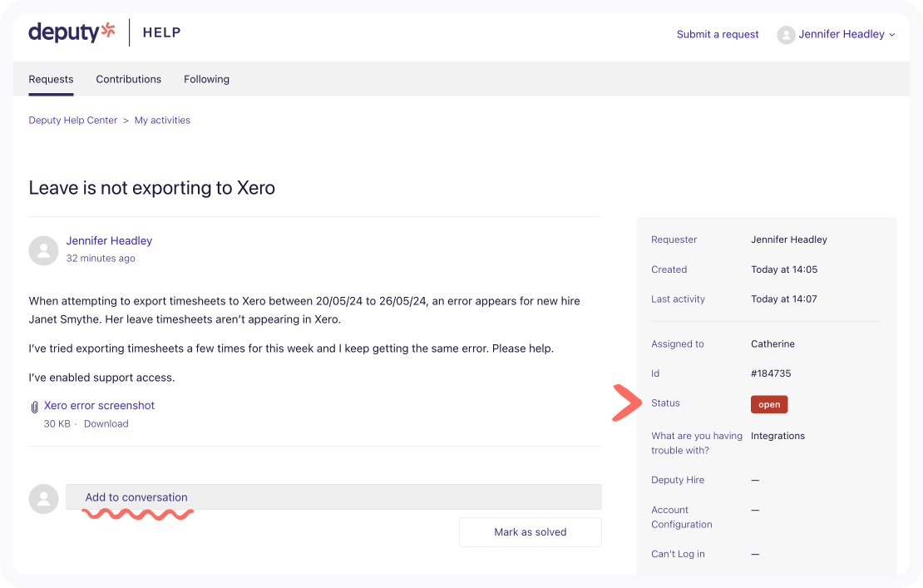This screenshot has width=923, height=588.
Task: Click the Created time Today at 14:05
Action: (784, 269)
